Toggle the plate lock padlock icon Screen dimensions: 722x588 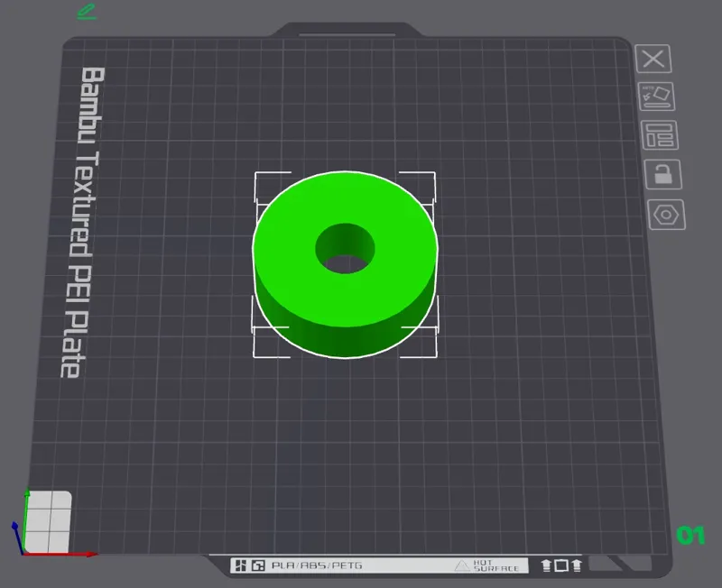(x=663, y=174)
